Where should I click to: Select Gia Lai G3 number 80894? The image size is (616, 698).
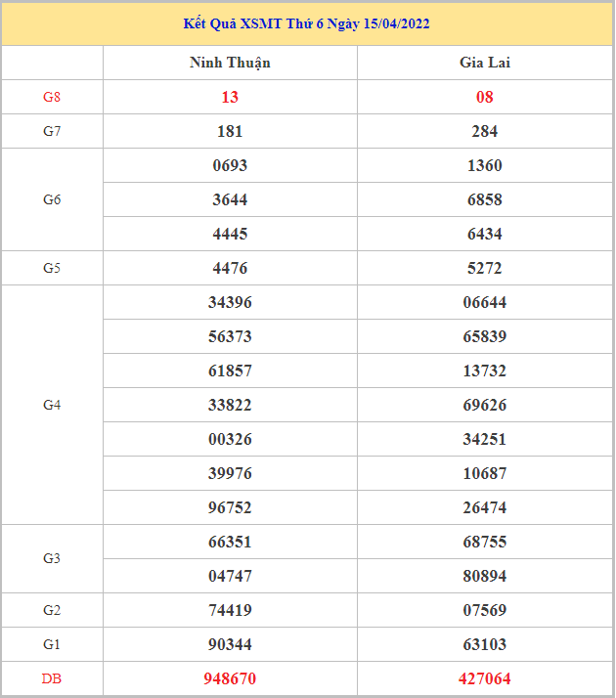[485, 576]
